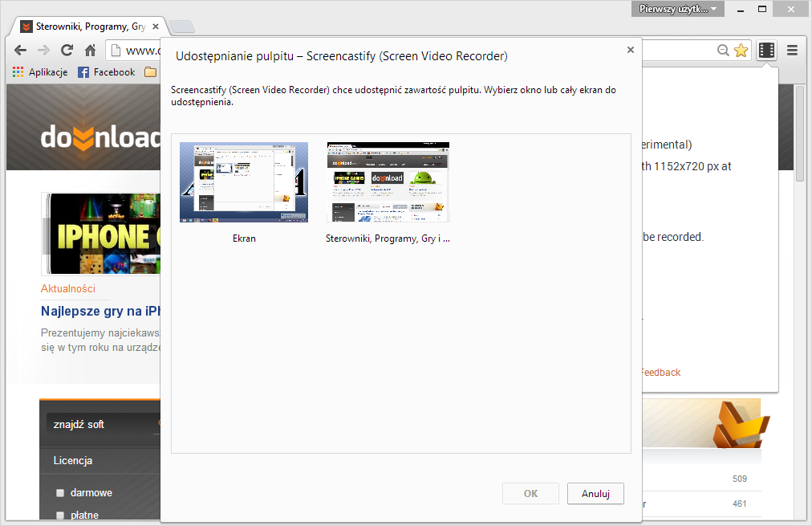The height and width of the screenshot is (526, 812).
Task: Open the Aplikacje apps shortcut
Action: tap(40, 72)
